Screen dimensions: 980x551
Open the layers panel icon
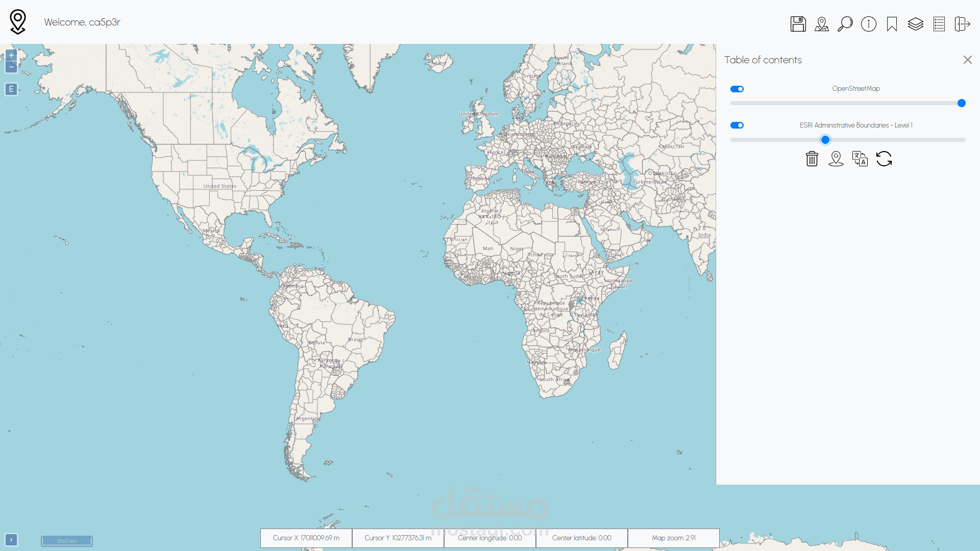(x=916, y=24)
